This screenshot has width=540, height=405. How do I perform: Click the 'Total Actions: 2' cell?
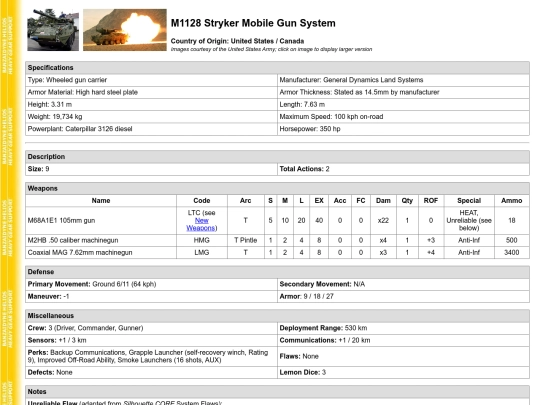pyautogui.click(x=403, y=169)
